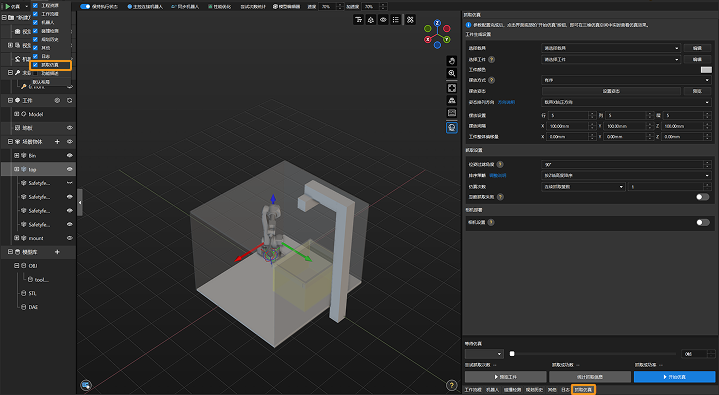Switch to the 日志 bottom tab
Screen dimensions: 719x395
[x=565, y=389]
